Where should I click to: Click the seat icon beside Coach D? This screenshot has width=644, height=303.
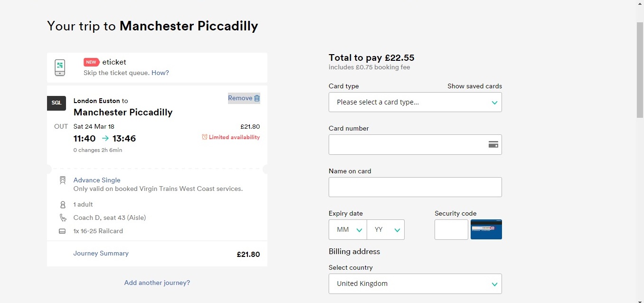pyautogui.click(x=63, y=218)
